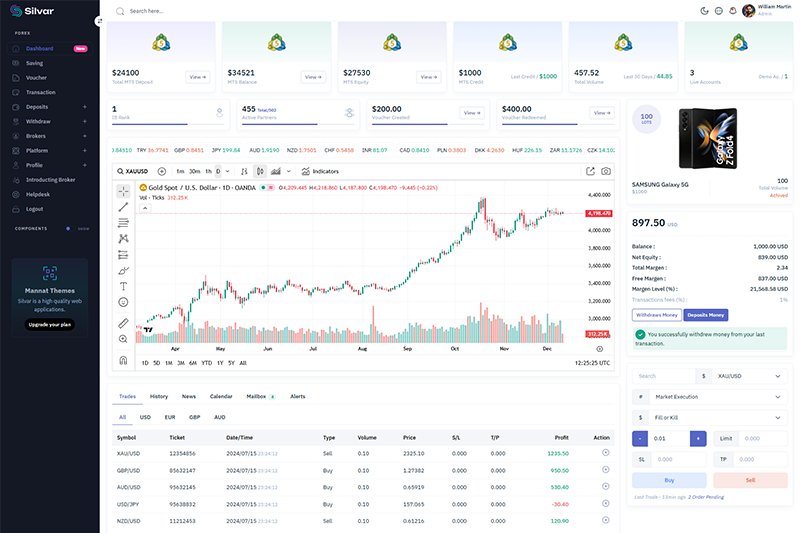
Task: Collapse sidebar using the toggle arrow button
Action: click(x=99, y=20)
